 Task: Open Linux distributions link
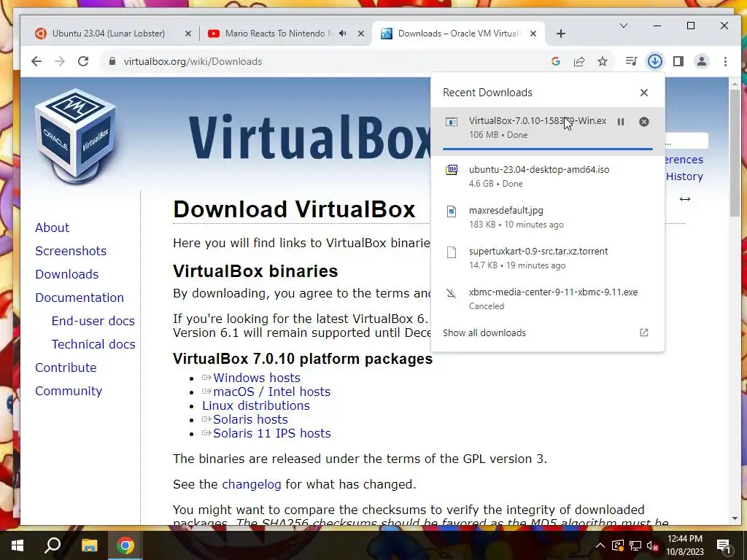pyautogui.click(x=256, y=405)
